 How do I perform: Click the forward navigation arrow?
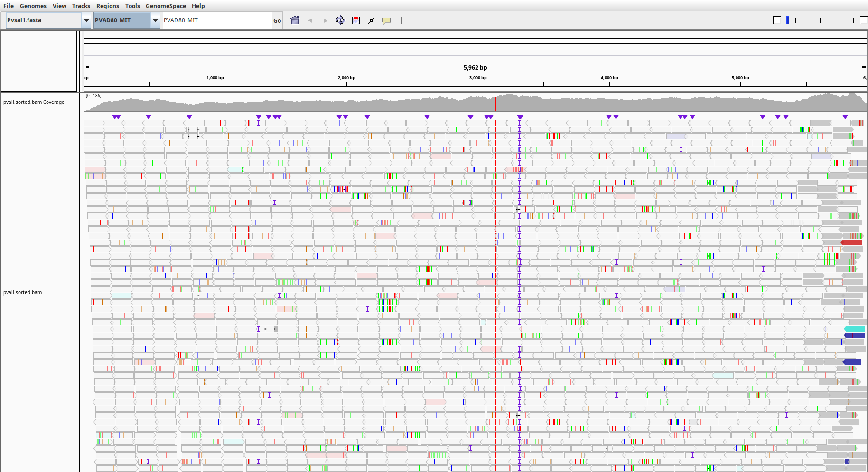coord(326,20)
